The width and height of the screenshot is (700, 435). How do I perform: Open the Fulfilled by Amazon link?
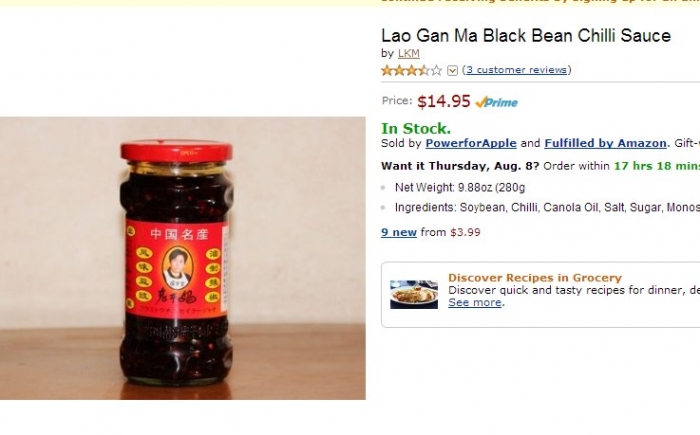point(605,144)
